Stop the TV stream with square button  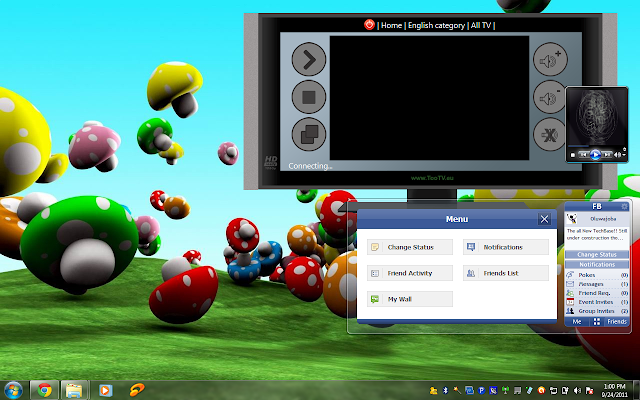pos(309,97)
